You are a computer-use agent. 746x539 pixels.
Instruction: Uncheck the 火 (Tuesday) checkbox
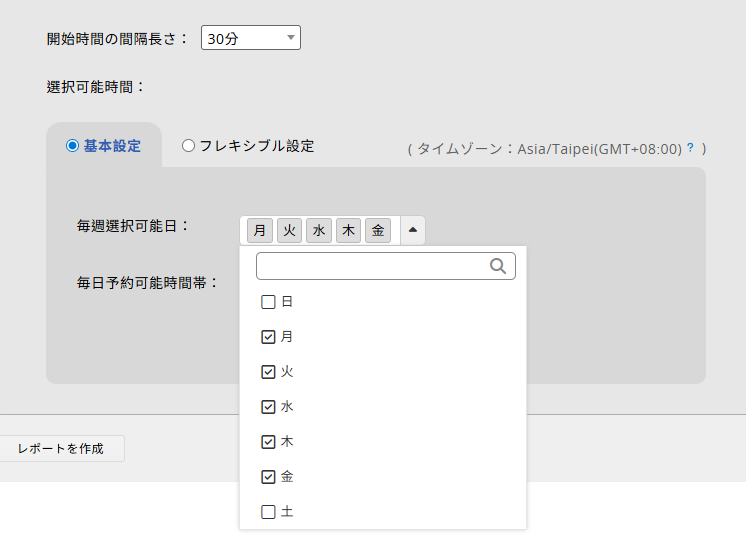[x=268, y=372]
